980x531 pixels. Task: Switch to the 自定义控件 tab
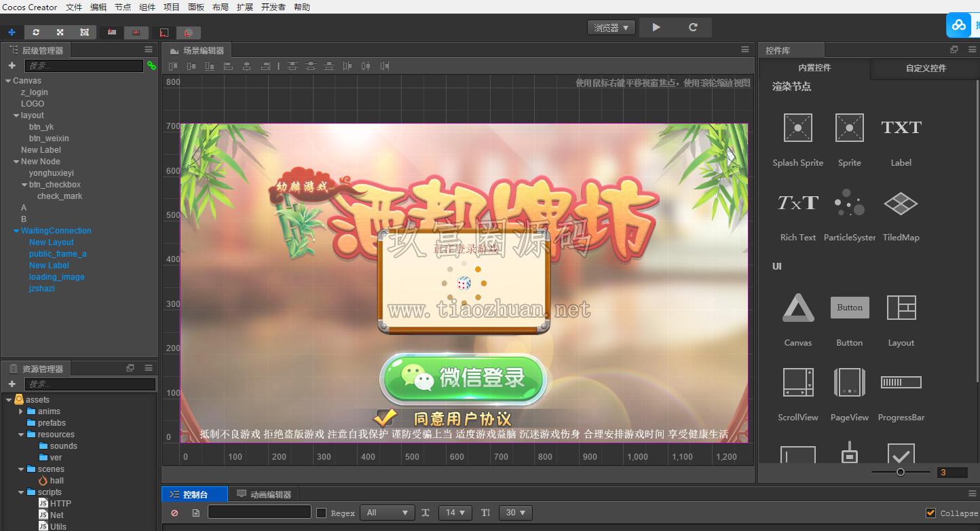click(926, 68)
